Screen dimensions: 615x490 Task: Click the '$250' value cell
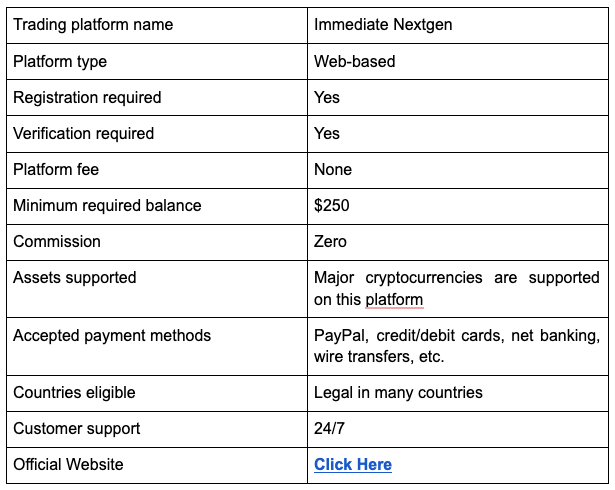point(332,205)
